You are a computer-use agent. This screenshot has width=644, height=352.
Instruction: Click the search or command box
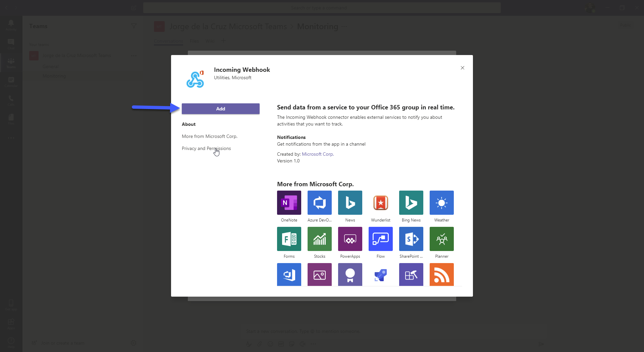click(x=322, y=8)
